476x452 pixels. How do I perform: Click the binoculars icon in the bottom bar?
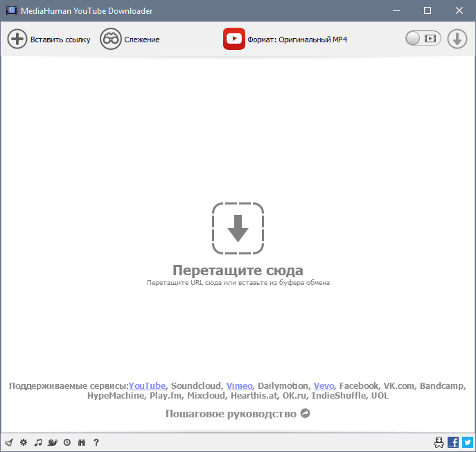tap(82, 442)
